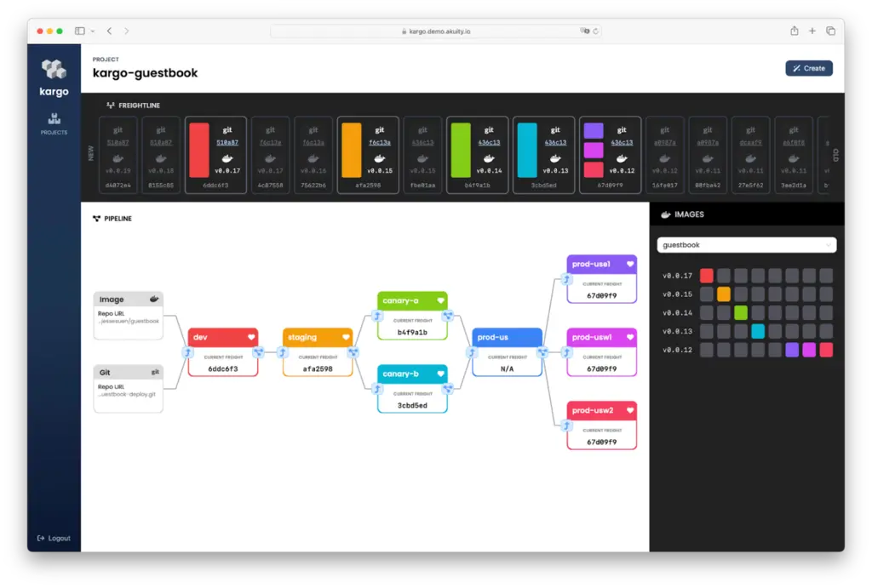Click the browser share icon

[x=795, y=31]
